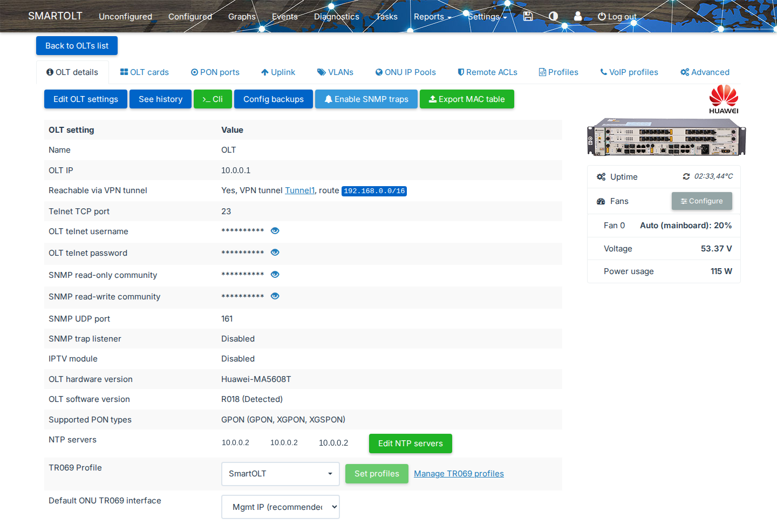
Task: Click the uptime refresh icon
Action: coord(686,176)
